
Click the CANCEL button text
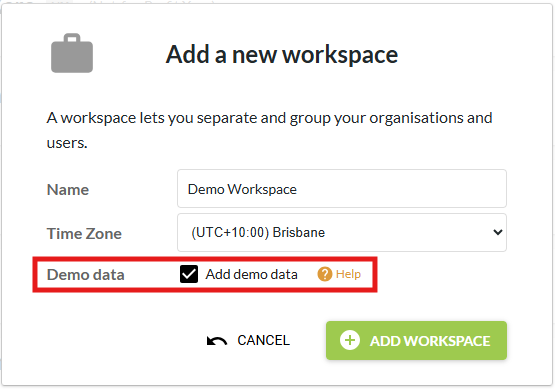click(x=263, y=341)
